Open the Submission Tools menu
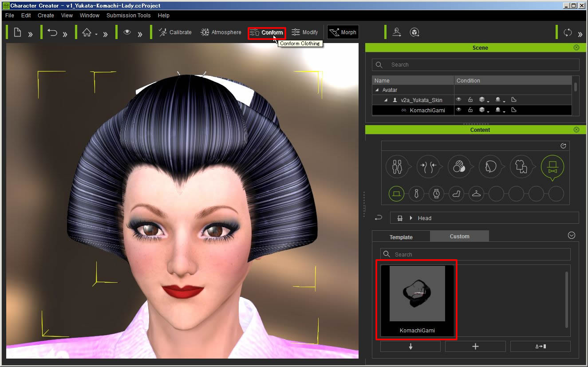This screenshot has height=367, width=588. pos(129,15)
